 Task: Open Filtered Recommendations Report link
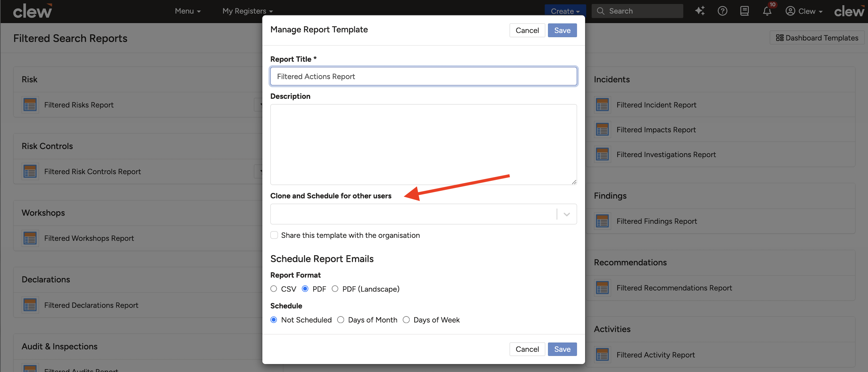coord(674,288)
